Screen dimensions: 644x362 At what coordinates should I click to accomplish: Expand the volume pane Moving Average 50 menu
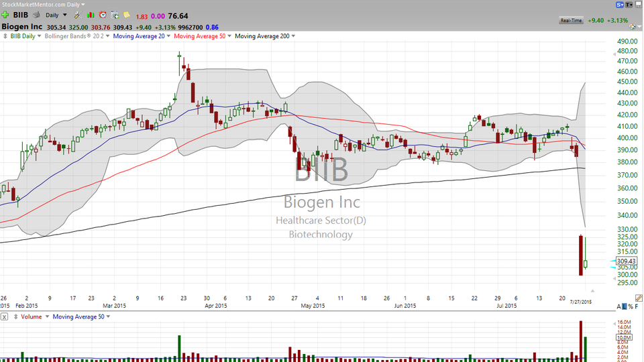coord(108,317)
